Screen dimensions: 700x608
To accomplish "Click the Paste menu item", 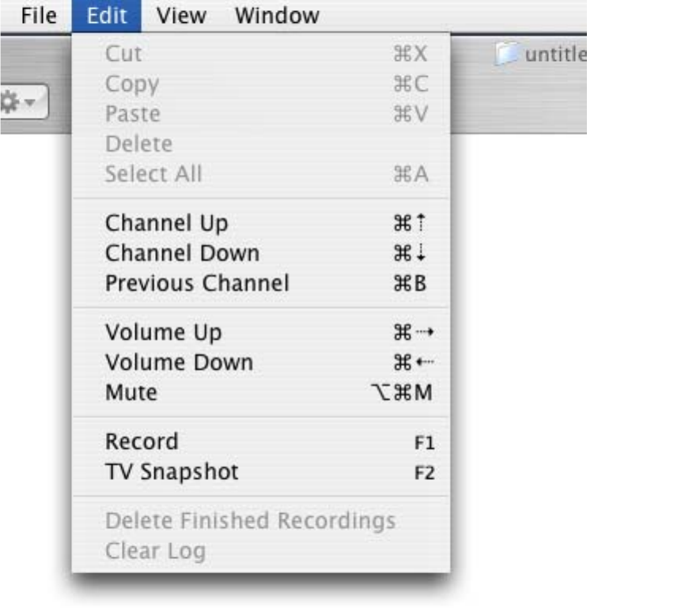I will click(x=132, y=114).
